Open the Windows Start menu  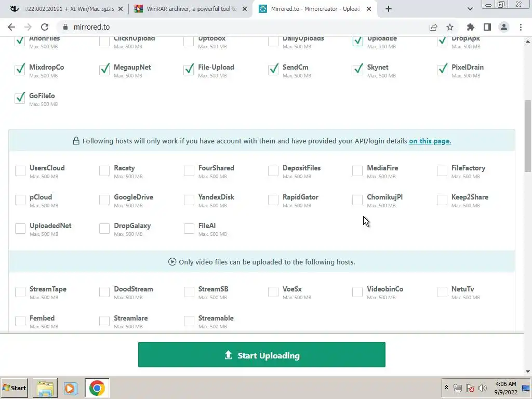(14, 388)
